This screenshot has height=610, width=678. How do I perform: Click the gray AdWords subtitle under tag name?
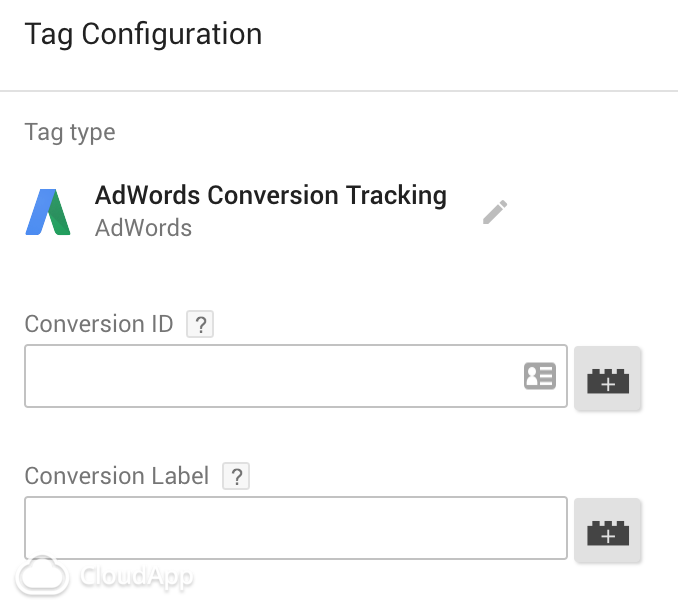tap(143, 228)
